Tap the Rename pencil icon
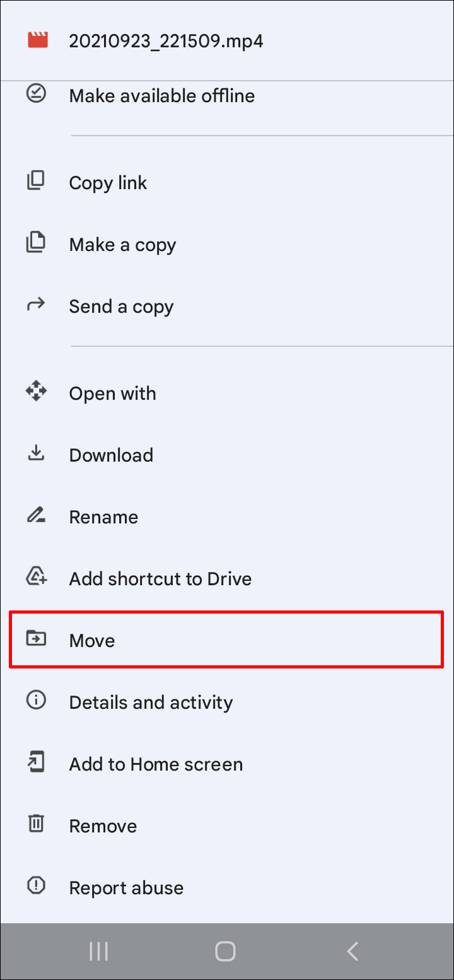The height and width of the screenshot is (980, 454). [x=36, y=516]
